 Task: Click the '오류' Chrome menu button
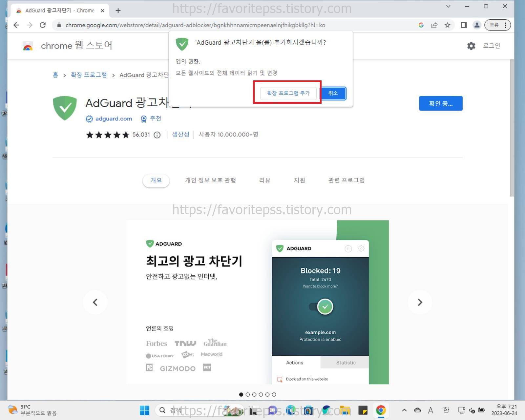(497, 25)
